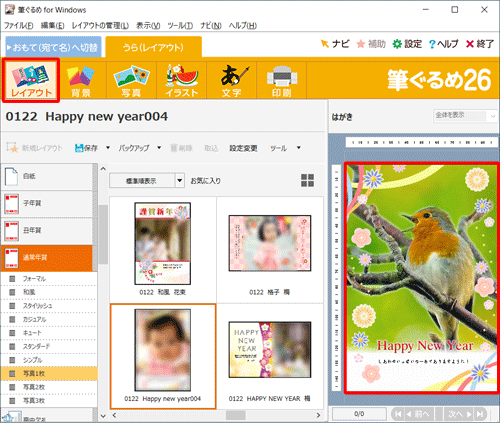Click the category list vertical scrollbar thumb
The image size is (500, 423).
[x=103, y=234]
